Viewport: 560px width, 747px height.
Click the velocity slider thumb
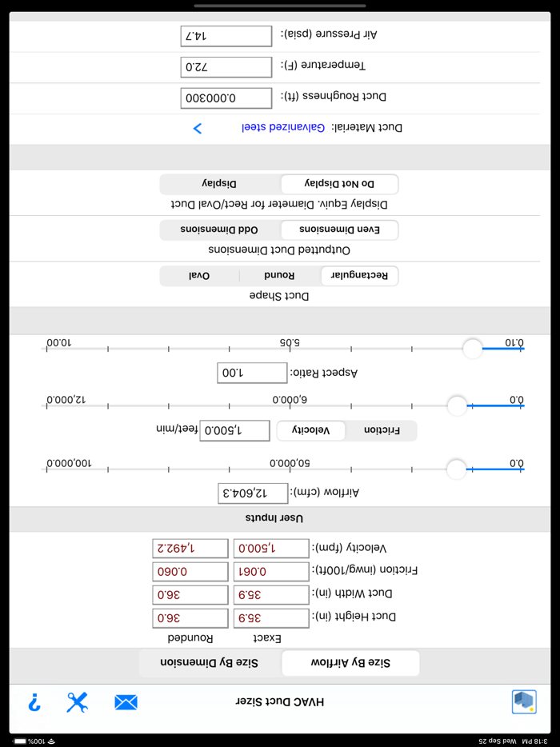click(457, 406)
